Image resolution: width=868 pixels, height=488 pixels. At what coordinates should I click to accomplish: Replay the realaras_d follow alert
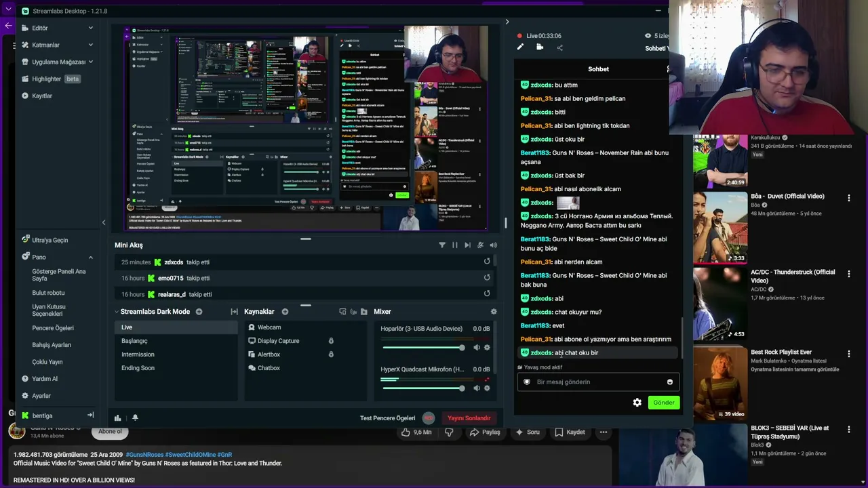pos(487,293)
